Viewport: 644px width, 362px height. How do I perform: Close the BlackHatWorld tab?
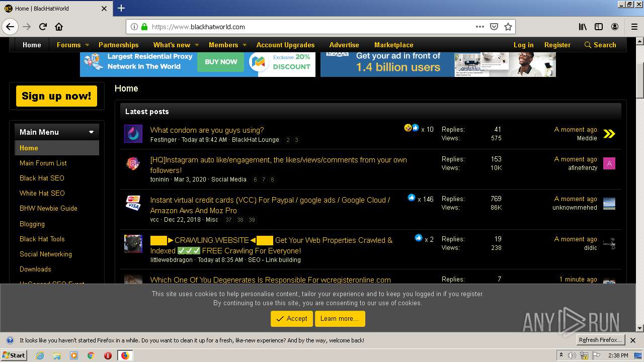click(x=104, y=9)
